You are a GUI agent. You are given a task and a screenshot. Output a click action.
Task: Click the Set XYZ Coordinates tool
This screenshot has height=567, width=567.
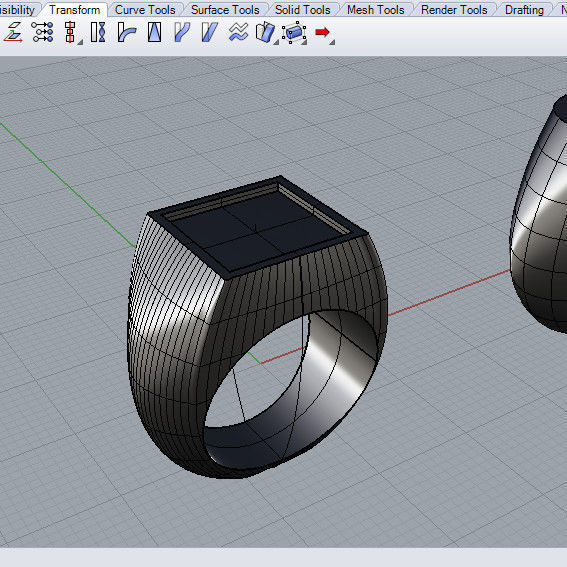(42, 32)
